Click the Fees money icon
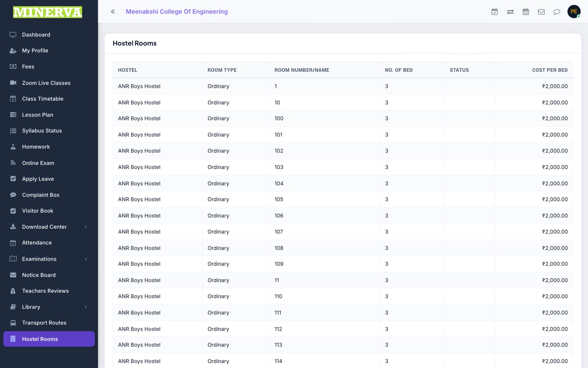 point(13,66)
